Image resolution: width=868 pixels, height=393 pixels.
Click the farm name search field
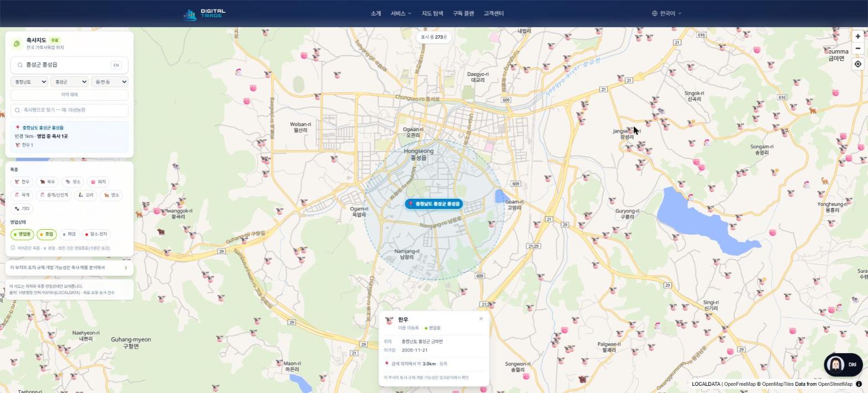tap(69, 110)
